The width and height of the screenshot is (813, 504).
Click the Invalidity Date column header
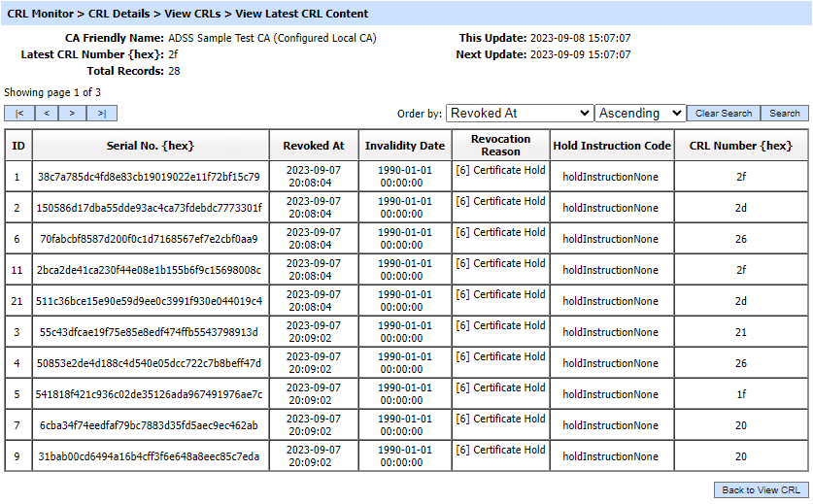pyautogui.click(x=405, y=146)
